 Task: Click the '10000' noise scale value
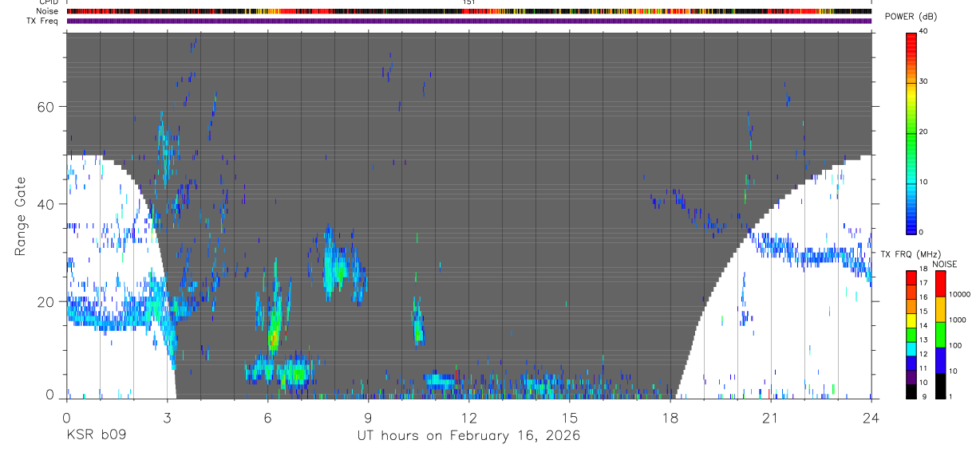pyautogui.click(x=958, y=294)
